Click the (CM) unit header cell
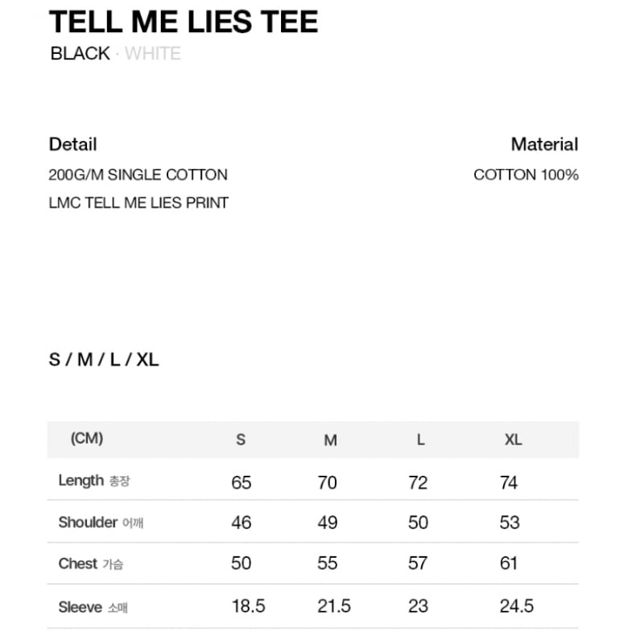 point(87,438)
